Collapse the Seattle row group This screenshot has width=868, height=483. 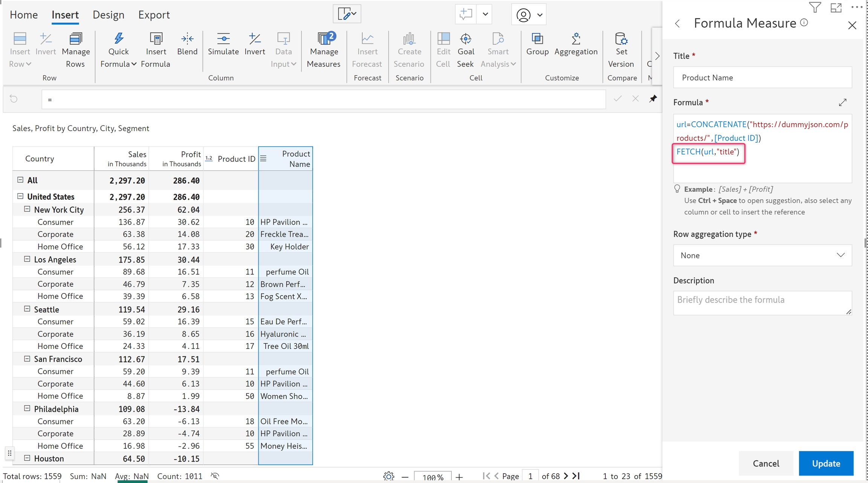tap(27, 309)
